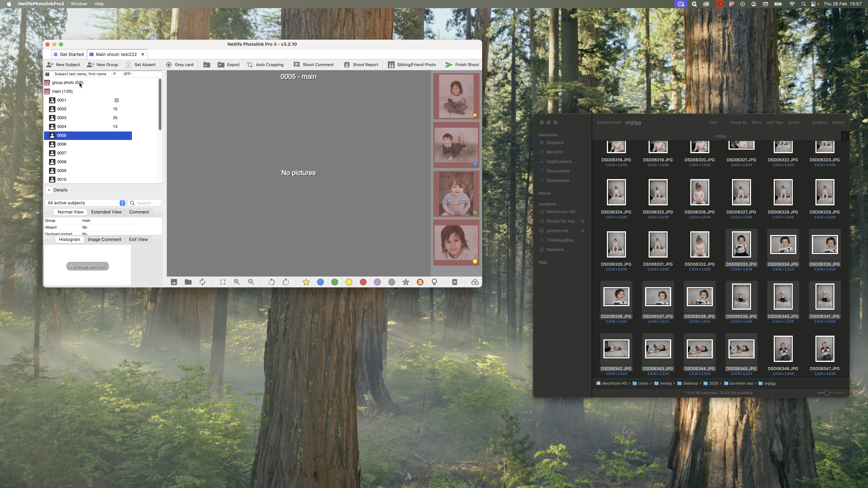
Task: Open the All active subjects dropdown
Action: pyautogui.click(x=86, y=203)
